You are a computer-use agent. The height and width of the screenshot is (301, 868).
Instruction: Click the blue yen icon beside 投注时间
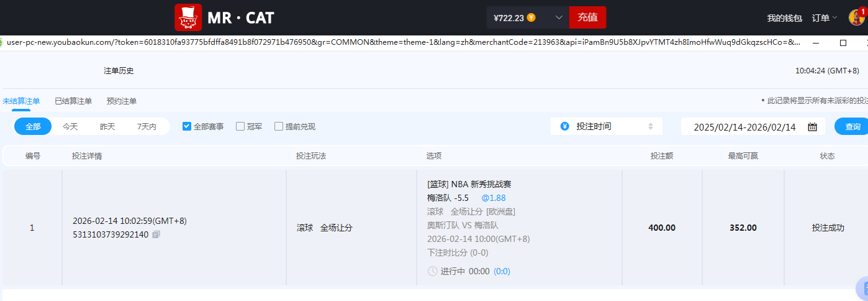tap(564, 126)
